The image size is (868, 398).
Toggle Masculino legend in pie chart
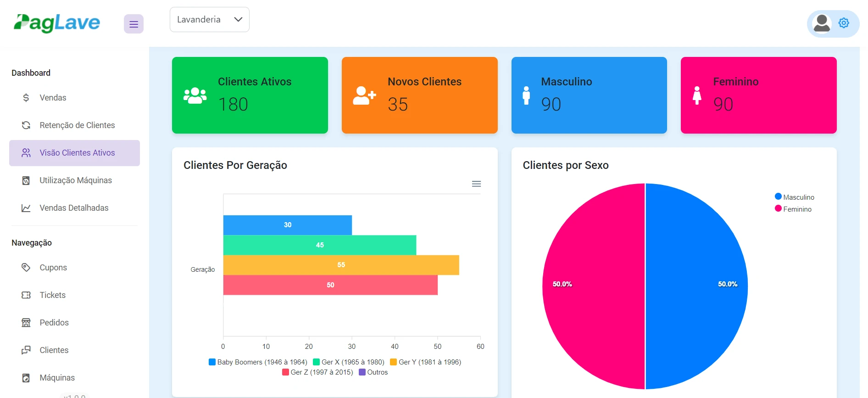click(795, 197)
